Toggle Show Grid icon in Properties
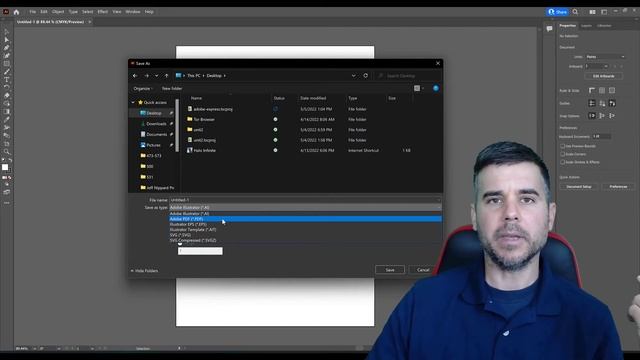The height and width of the screenshot is (360, 640). pyautogui.click(x=602, y=90)
